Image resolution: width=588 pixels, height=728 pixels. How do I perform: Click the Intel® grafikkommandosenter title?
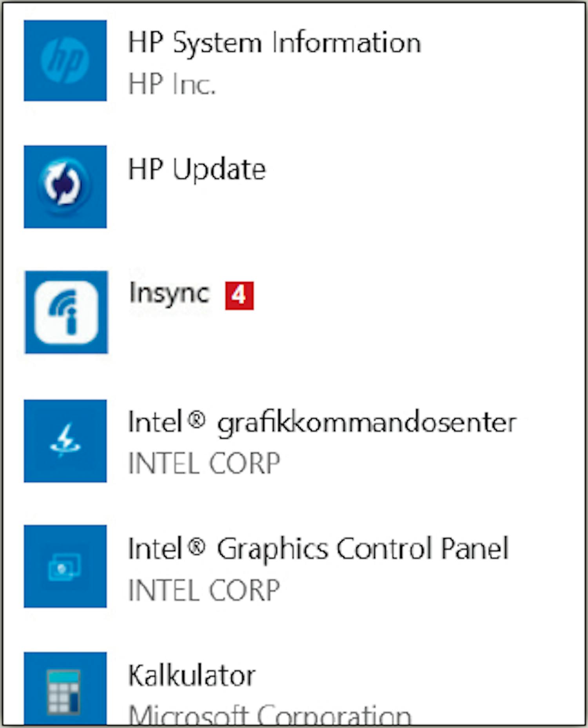click(x=323, y=423)
